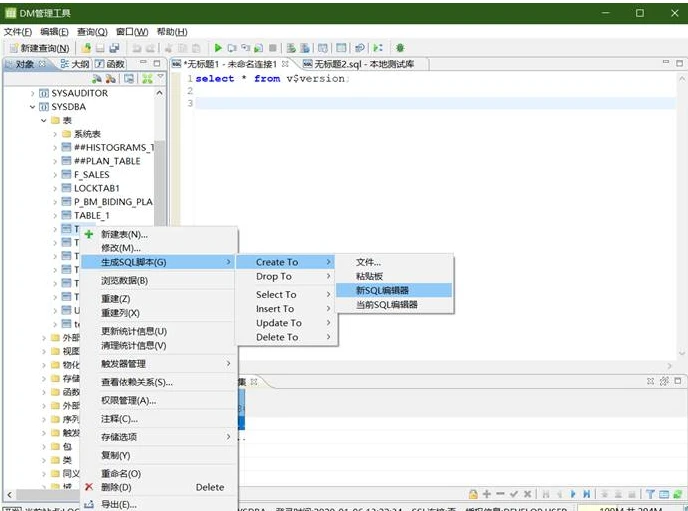Screen dimensions: 688x511
Task: Click the green Run SQL play icon
Action: pyautogui.click(x=219, y=48)
